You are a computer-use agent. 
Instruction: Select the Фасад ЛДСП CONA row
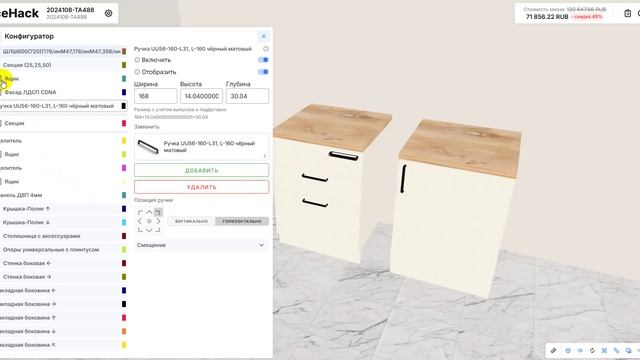click(63, 92)
